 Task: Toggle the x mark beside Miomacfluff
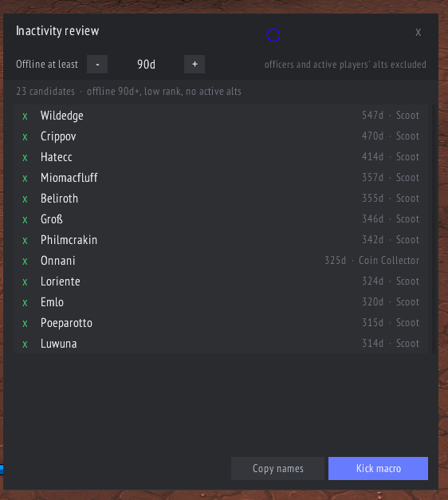point(25,179)
